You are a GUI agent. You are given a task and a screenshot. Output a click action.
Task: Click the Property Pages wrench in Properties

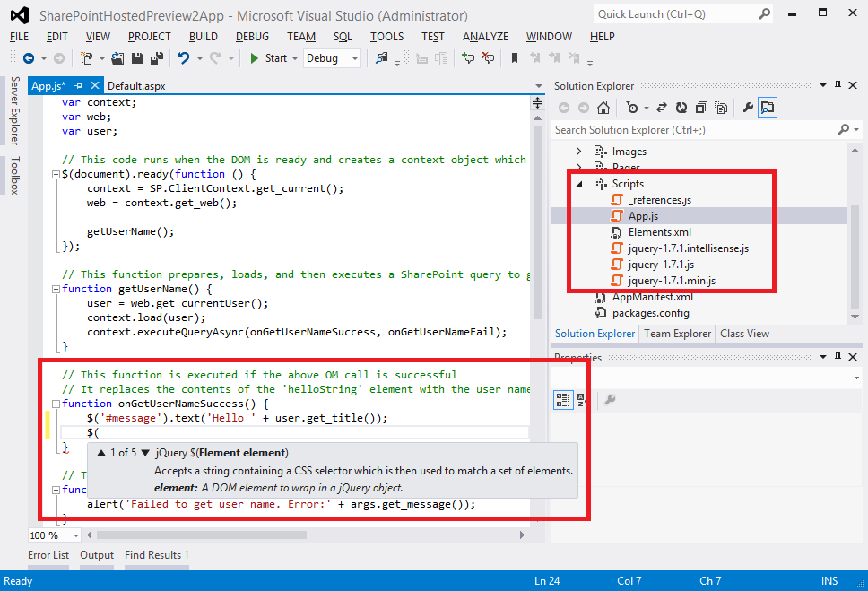(610, 399)
